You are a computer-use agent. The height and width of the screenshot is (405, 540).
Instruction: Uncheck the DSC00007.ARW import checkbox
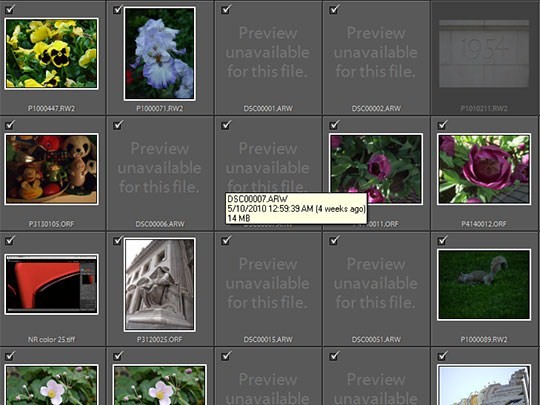(x=226, y=125)
